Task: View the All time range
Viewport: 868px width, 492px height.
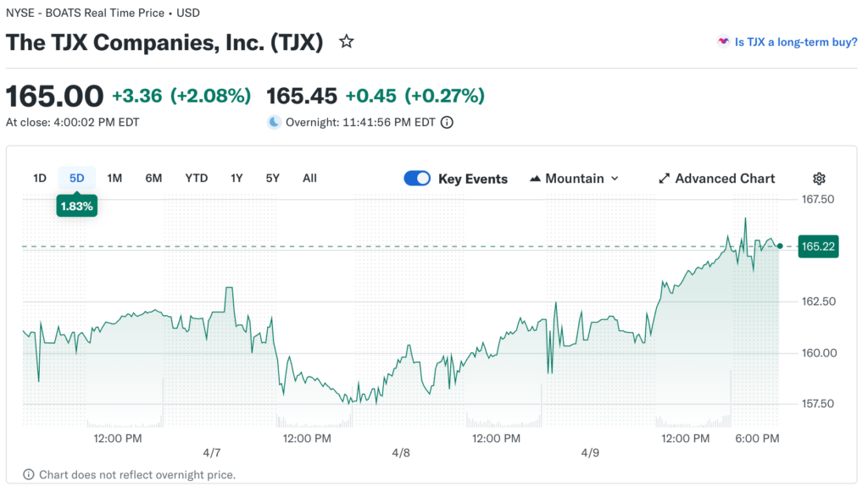Action: click(x=309, y=178)
